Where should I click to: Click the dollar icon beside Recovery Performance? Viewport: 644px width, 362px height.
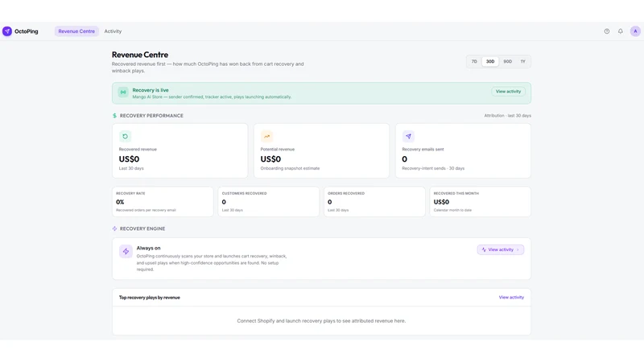tap(114, 116)
